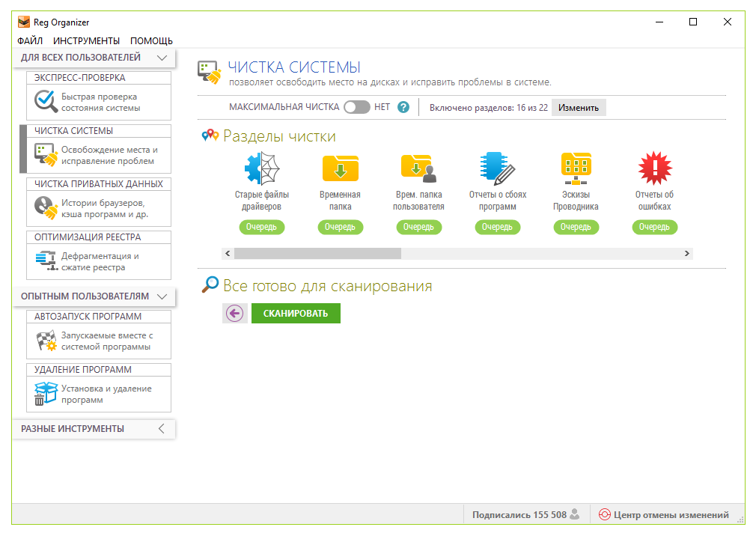Expand the РАЗНЫЕ ИНСТРУМЕНТЫ section chevron
The width and height of the screenshot is (756, 536).
[162, 428]
